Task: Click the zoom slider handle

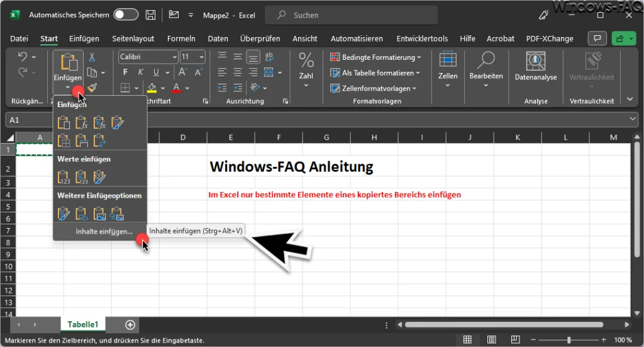Action: tap(569, 339)
